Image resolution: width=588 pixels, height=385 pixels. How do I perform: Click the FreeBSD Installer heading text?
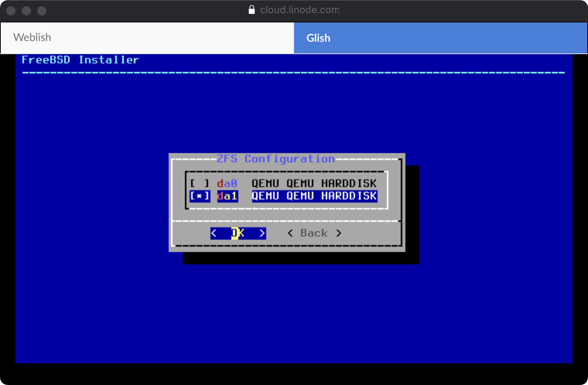[80, 60]
